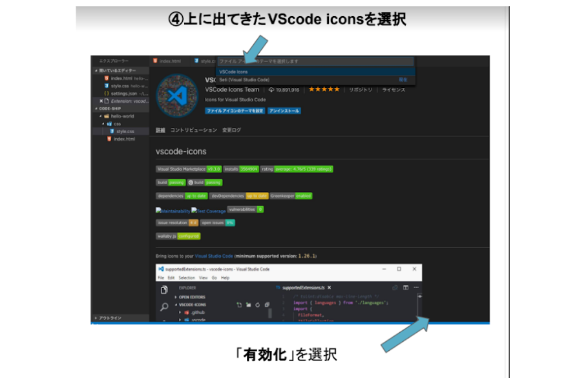Open the コントリビューション tab
The width and height of the screenshot is (588, 378).
click(193, 130)
